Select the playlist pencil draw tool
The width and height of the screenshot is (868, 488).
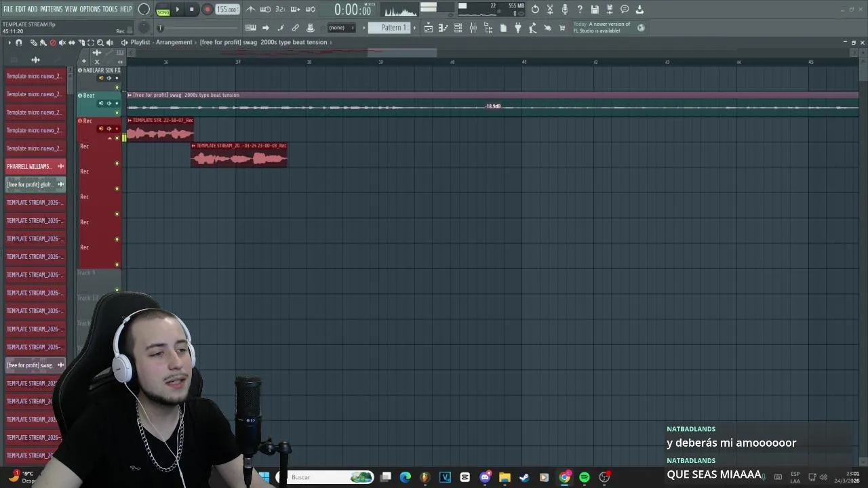[x=33, y=43]
